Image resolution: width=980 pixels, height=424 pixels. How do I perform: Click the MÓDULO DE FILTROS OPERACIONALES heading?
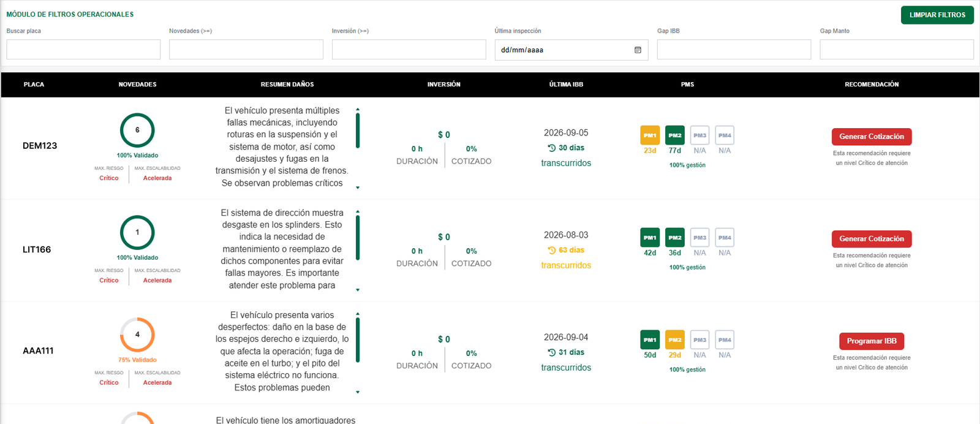[70, 14]
